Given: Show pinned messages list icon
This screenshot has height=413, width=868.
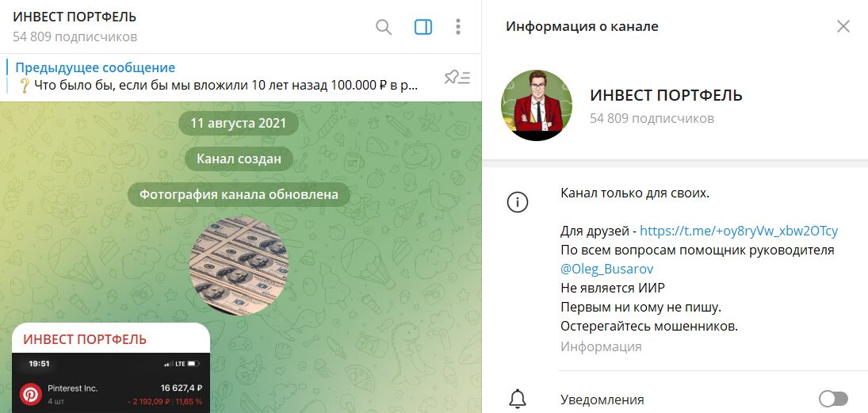Looking at the screenshot, I should [x=457, y=78].
